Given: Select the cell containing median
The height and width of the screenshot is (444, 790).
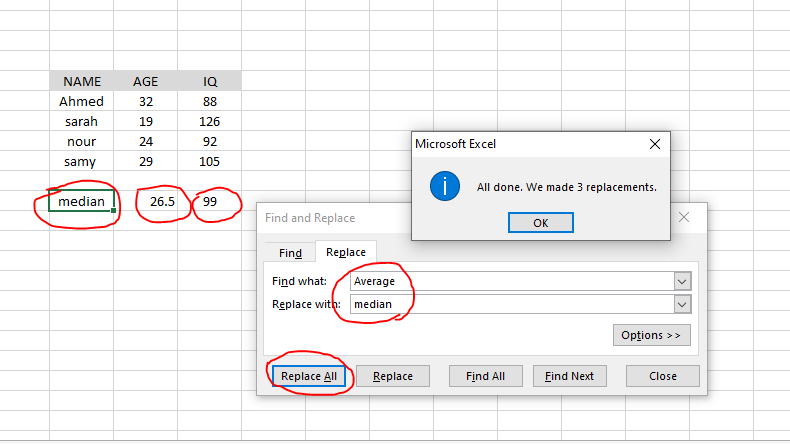Looking at the screenshot, I should point(81,202).
